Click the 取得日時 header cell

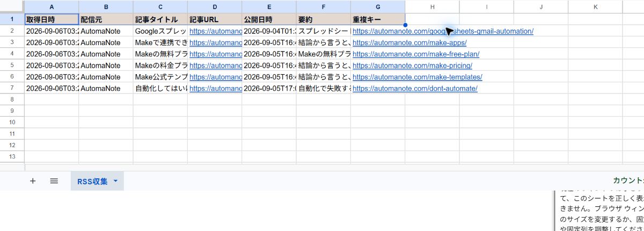tap(52, 20)
